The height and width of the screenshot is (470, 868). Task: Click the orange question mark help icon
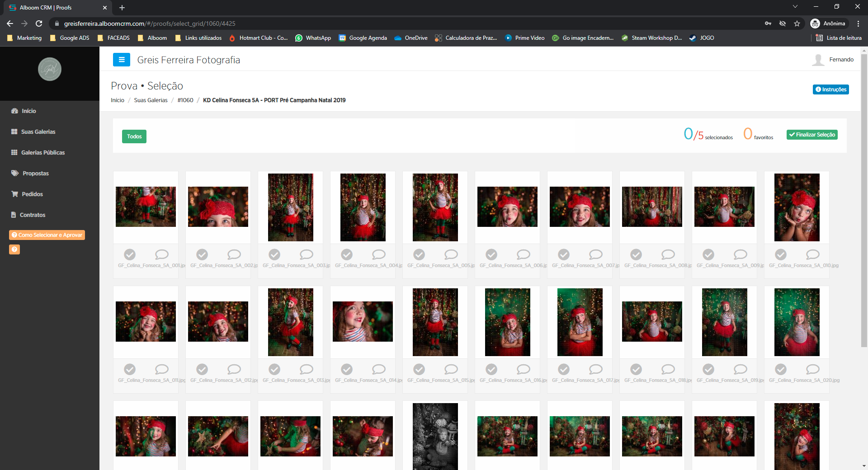coord(14,249)
